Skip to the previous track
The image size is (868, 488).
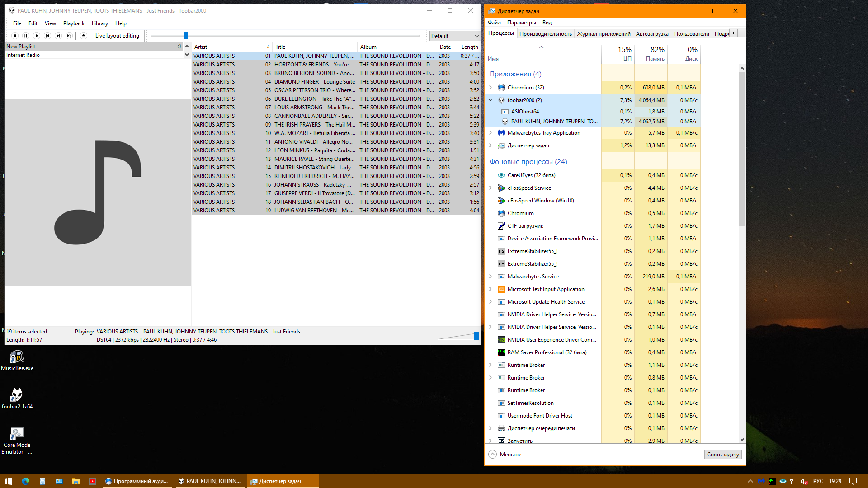(x=47, y=36)
